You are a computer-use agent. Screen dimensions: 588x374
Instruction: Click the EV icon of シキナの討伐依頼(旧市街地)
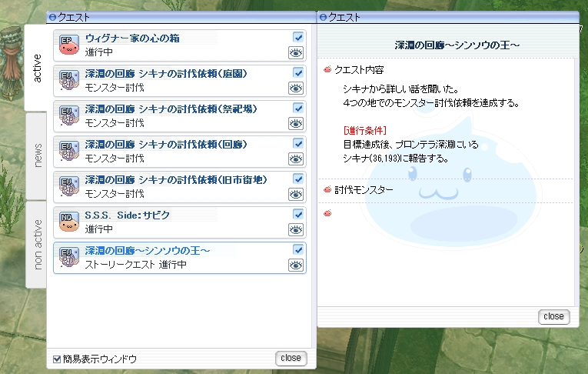(69, 187)
